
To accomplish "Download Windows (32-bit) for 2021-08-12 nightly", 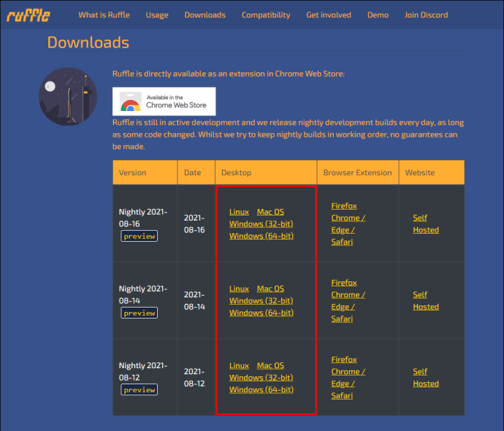I will [261, 378].
